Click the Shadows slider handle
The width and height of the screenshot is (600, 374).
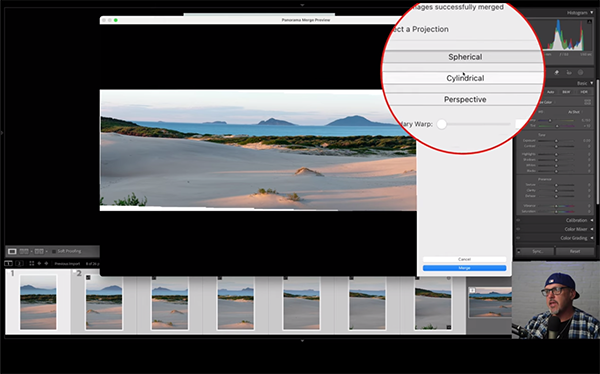(556, 160)
